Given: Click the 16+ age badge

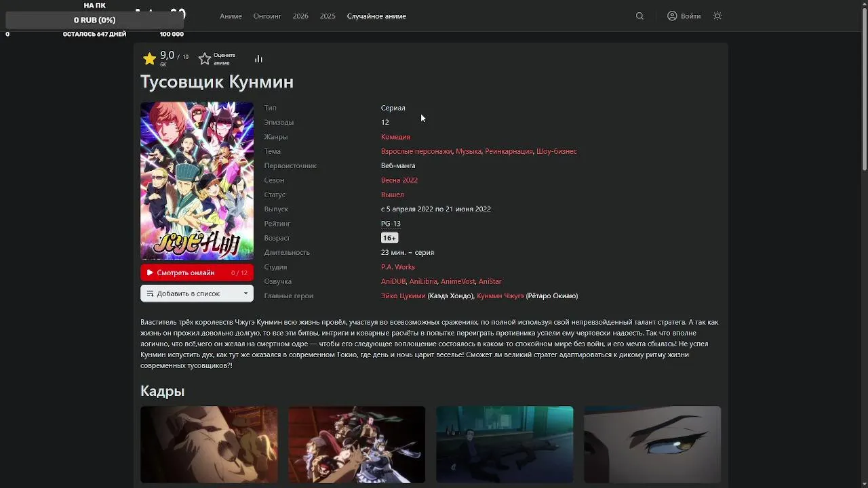Looking at the screenshot, I should (x=389, y=238).
